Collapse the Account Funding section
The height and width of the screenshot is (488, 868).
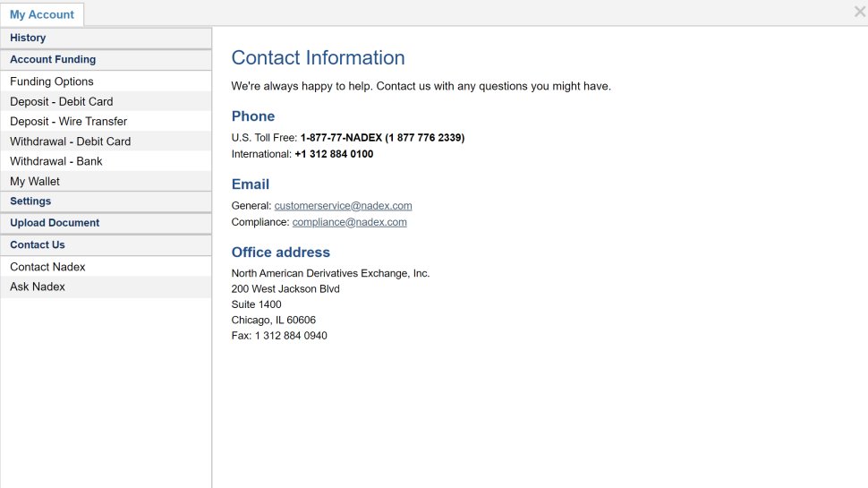(x=106, y=59)
